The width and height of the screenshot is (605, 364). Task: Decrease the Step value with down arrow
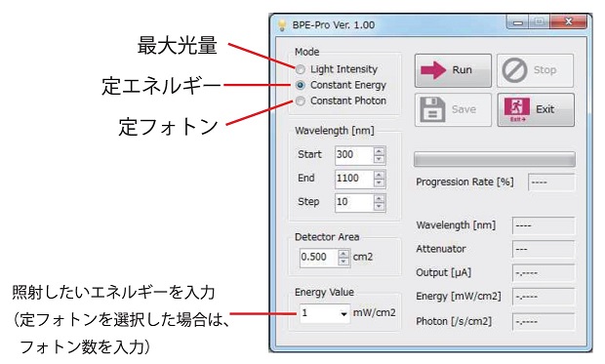[379, 207]
